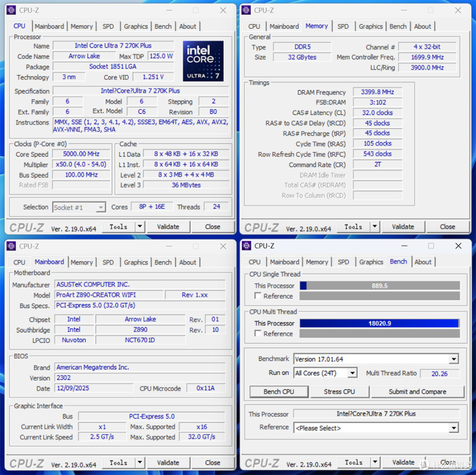Click the Current Link Speed 2.5 GT/s value
This screenshot has width=476, height=475.
pyautogui.click(x=102, y=437)
